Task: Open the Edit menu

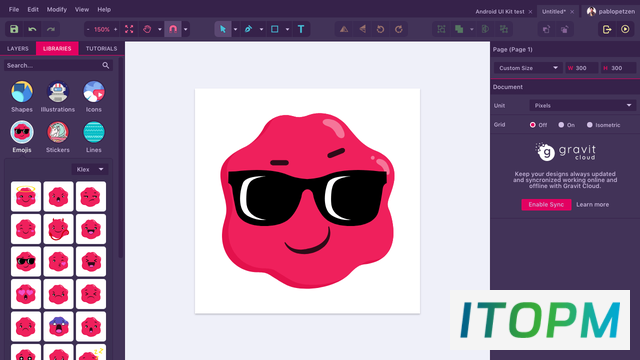Action: tap(33, 9)
